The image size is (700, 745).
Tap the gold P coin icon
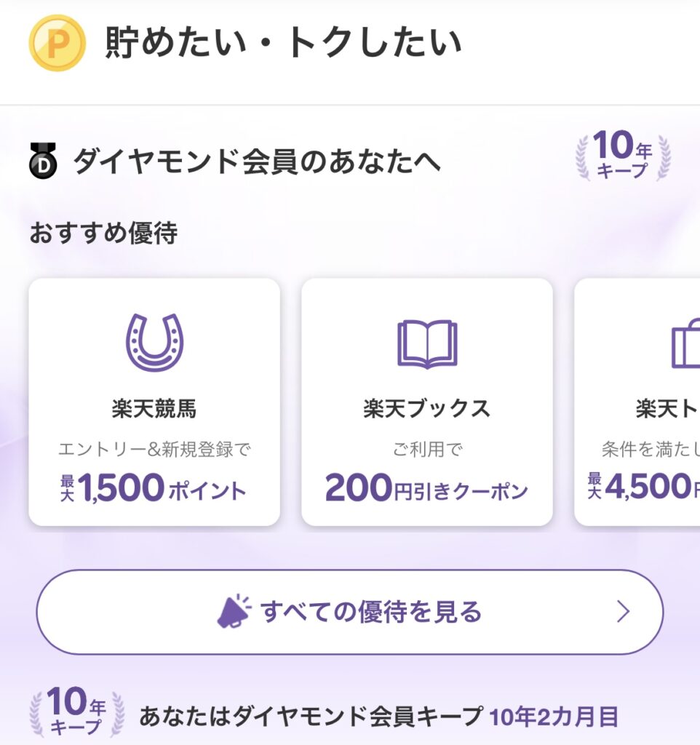(57, 43)
